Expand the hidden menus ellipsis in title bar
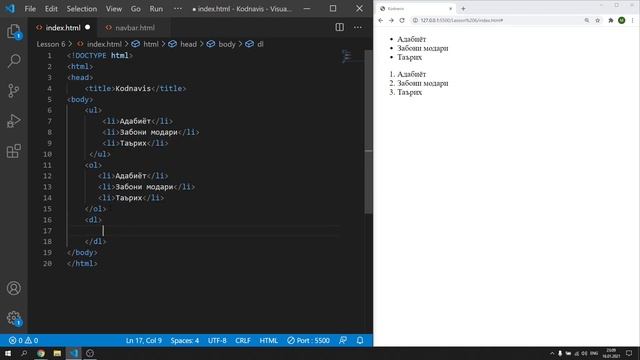This screenshot has height=360, width=640. 178,9
